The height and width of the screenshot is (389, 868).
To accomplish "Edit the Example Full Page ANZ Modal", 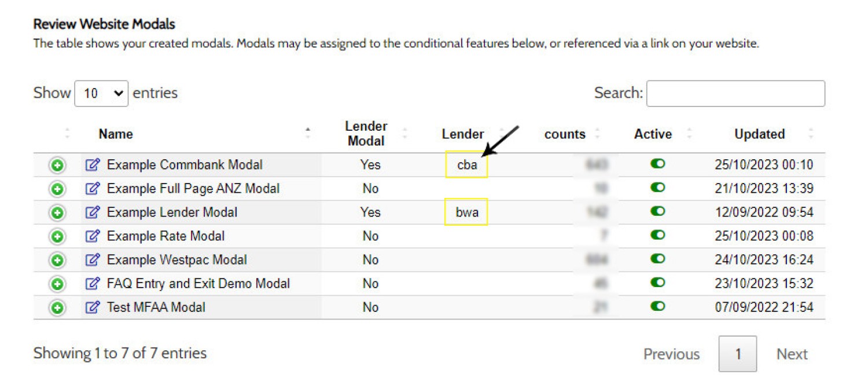I will 93,189.
